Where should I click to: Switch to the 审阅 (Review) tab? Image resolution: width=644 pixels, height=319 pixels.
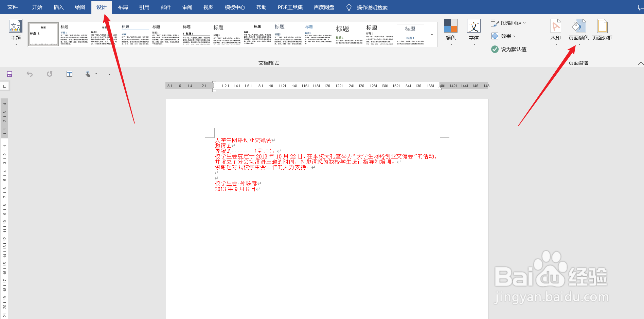[x=187, y=7]
